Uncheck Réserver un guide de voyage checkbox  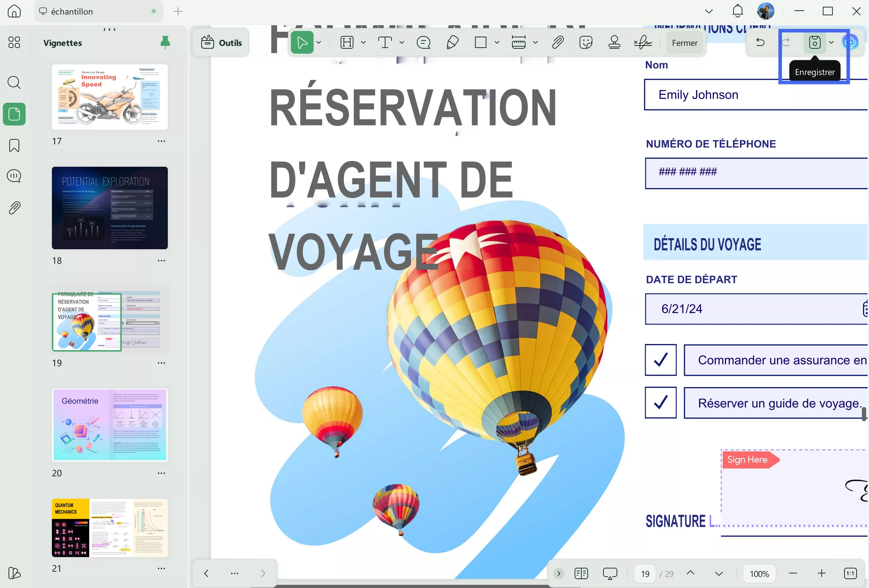(x=660, y=402)
